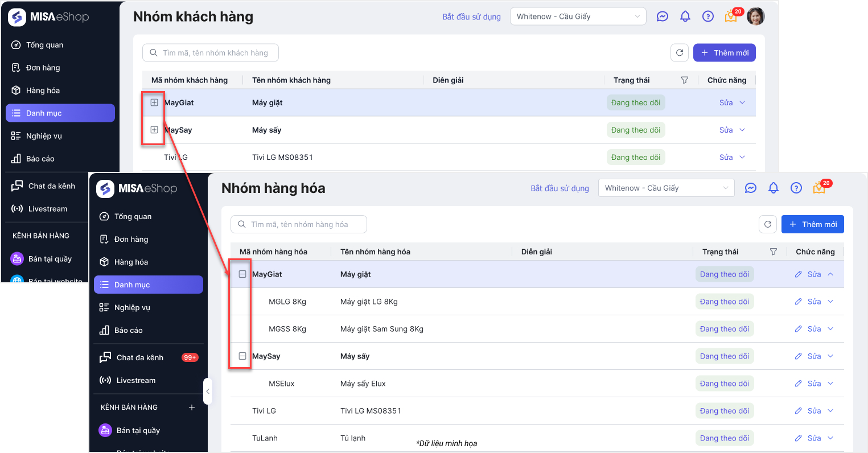868x453 pixels.
Task: Click the user avatar photo
Action: point(755,17)
